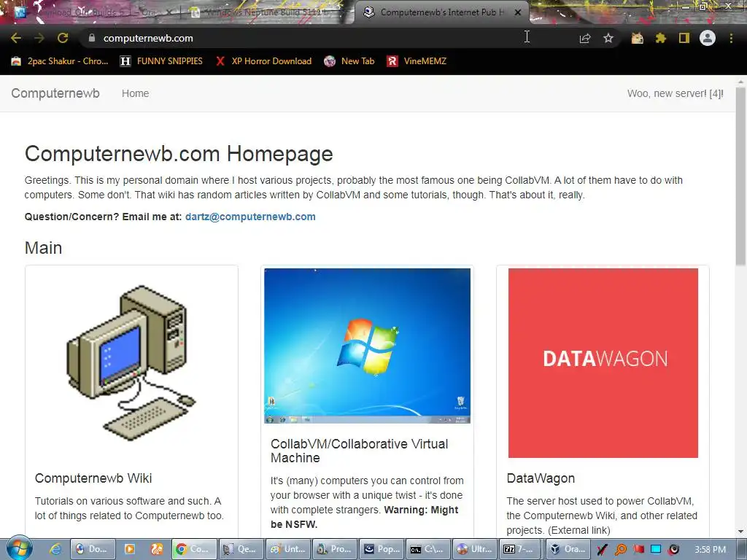
Task: Switch to the Unt... Paint taskbar window
Action: click(288, 549)
